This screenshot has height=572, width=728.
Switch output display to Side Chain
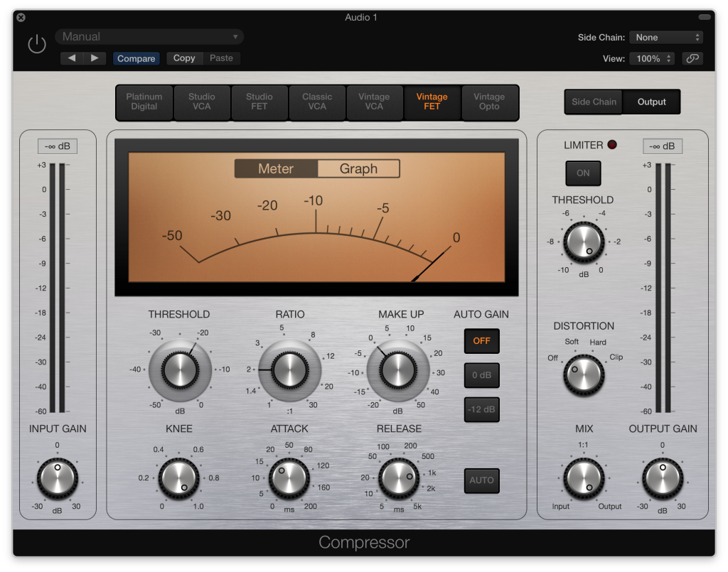[593, 102]
